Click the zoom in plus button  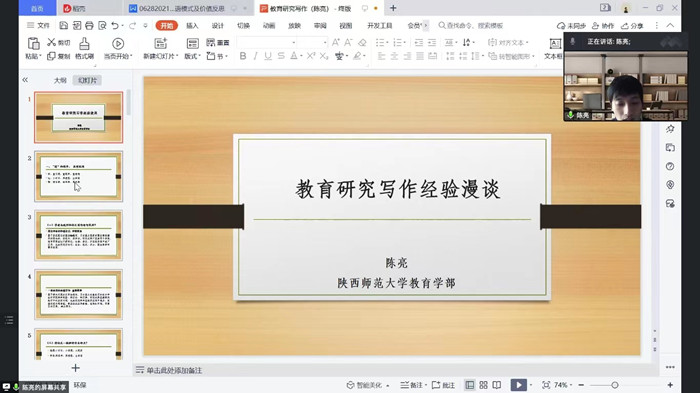pos(670,385)
